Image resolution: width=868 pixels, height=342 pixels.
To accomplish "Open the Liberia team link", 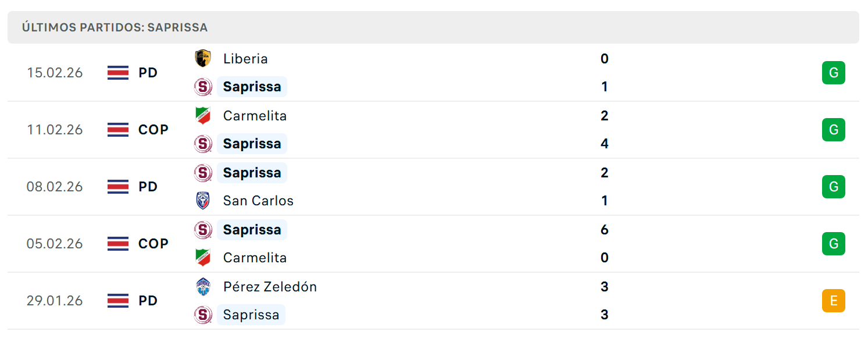I will coord(245,59).
